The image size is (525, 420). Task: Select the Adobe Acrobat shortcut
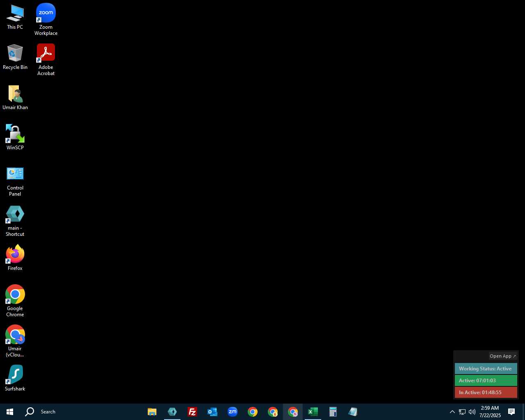46,60
